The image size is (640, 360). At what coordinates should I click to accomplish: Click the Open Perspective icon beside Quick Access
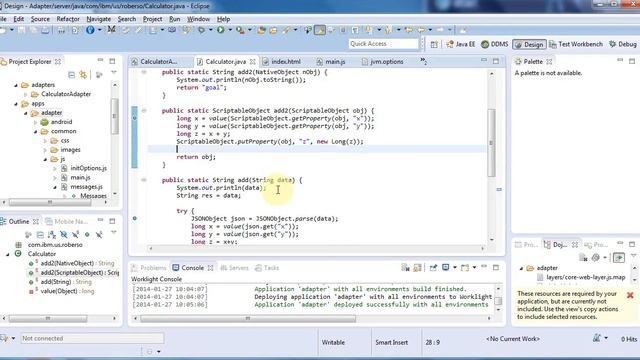point(434,44)
